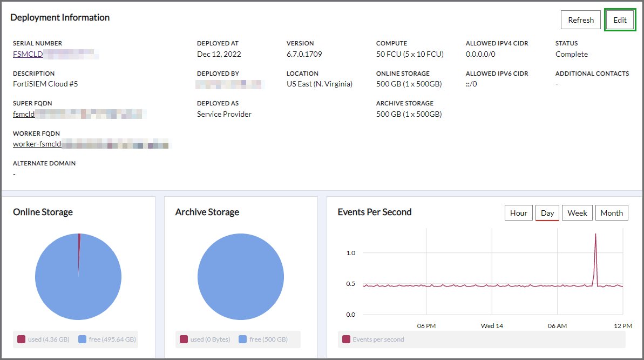Viewport: 644px width, 360px height.
Task: Open the Worker FQDN link
Action: pyautogui.click(x=37, y=144)
